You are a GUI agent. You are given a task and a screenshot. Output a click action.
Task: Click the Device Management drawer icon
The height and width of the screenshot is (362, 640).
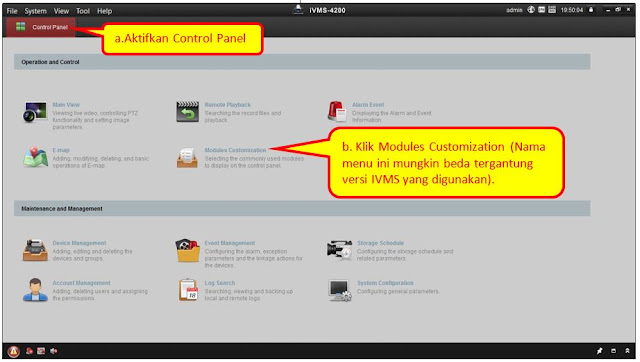[x=35, y=250]
